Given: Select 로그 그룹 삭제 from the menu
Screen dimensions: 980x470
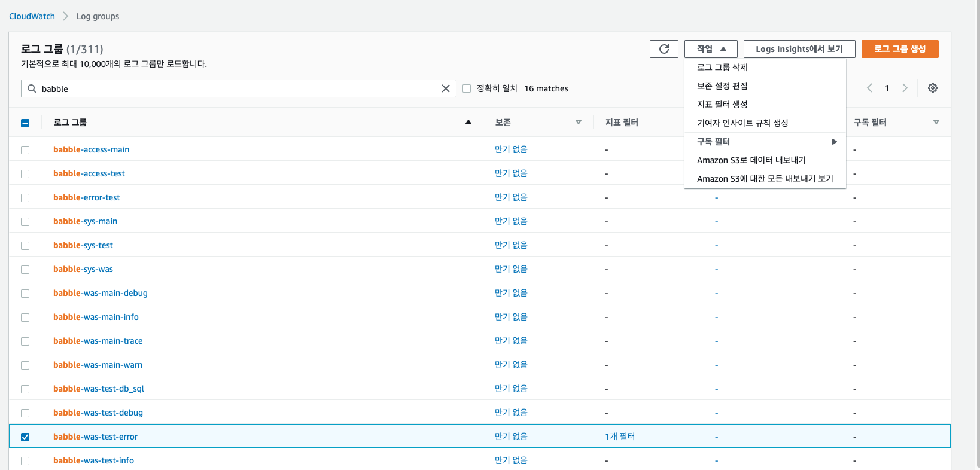Looking at the screenshot, I should coord(765,68).
